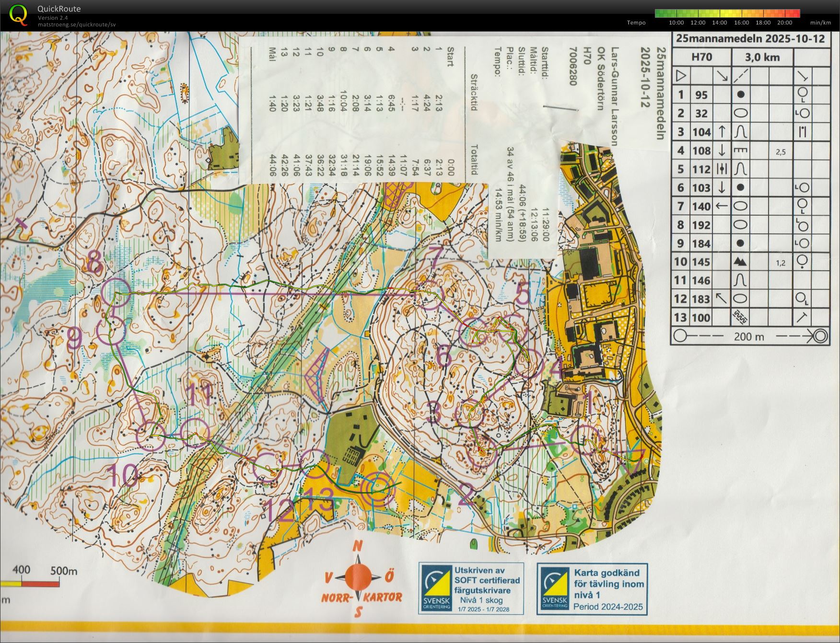Click the 'Version 2.4' text

(53, 18)
